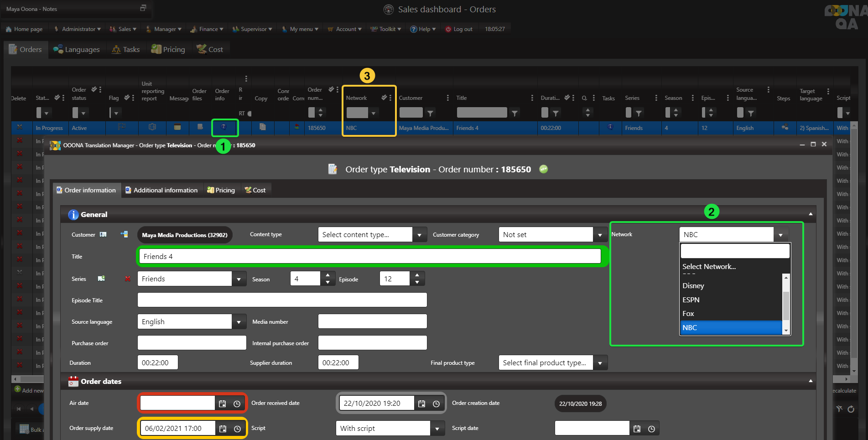Select ESPN from the Network list

(x=691, y=300)
